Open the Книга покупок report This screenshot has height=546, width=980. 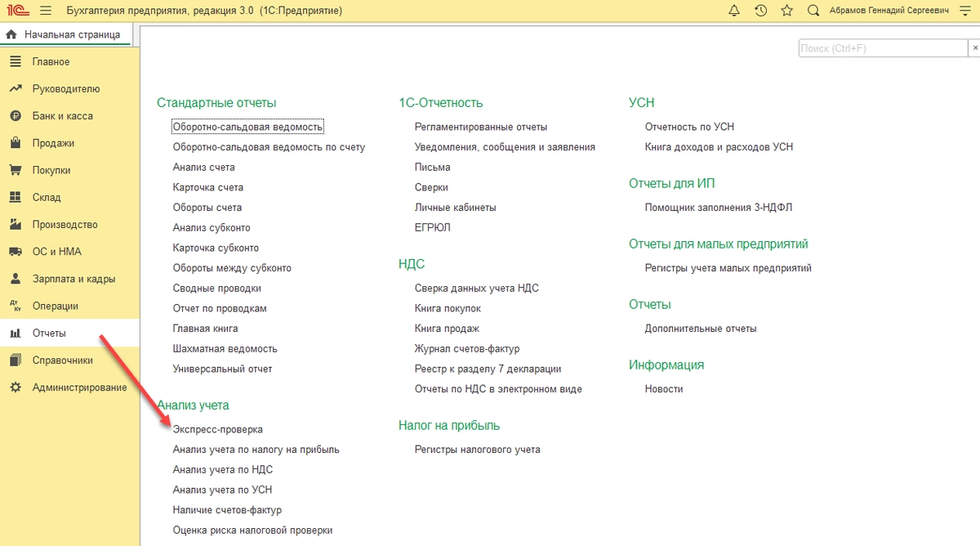(x=448, y=308)
